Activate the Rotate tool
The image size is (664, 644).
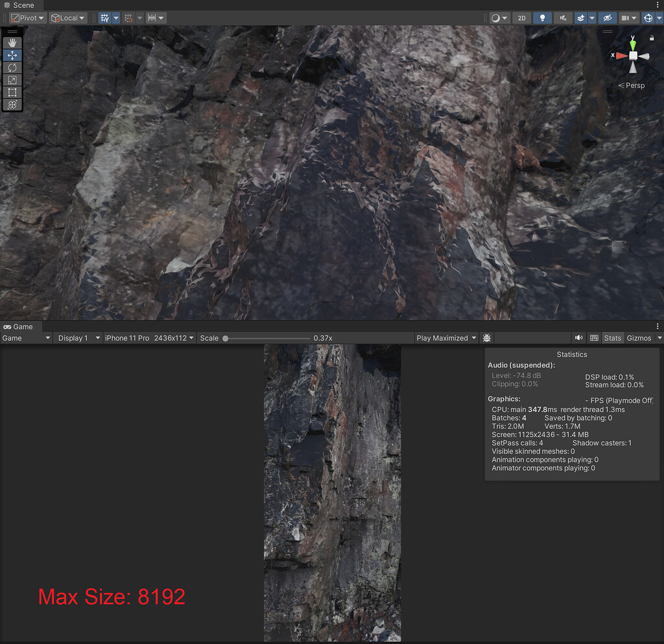click(x=12, y=67)
